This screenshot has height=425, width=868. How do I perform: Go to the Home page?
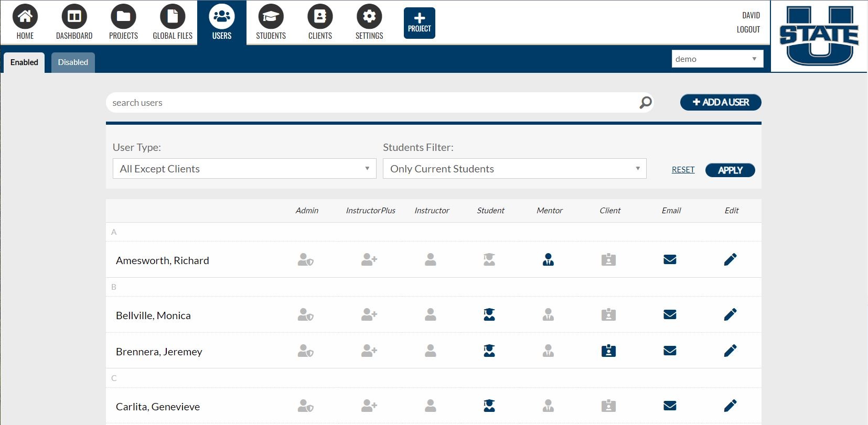point(25,23)
